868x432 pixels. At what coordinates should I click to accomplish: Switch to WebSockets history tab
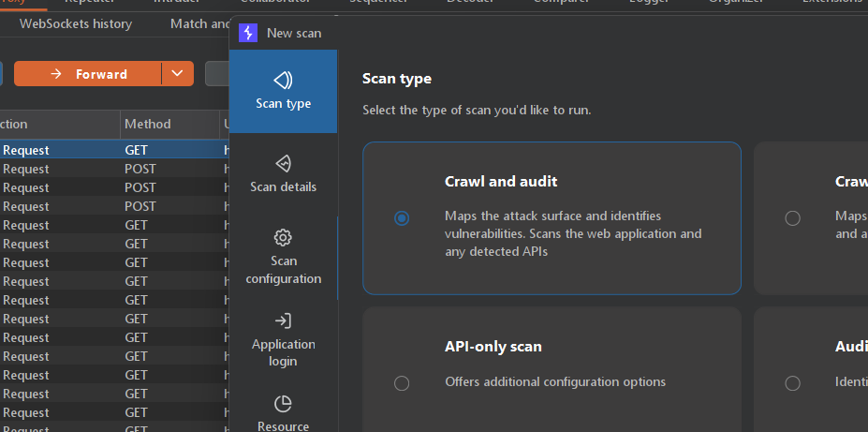(x=76, y=23)
